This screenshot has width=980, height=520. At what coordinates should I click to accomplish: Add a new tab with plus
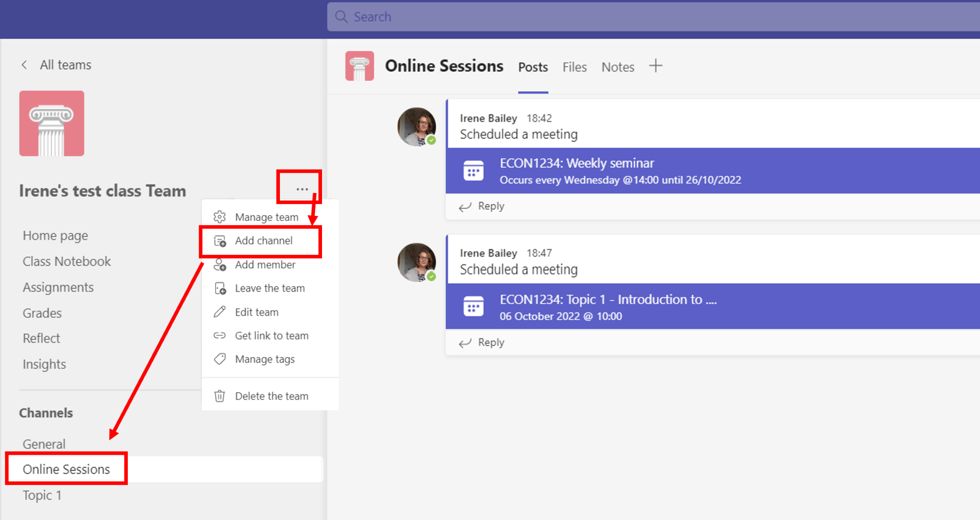(656, 66)
